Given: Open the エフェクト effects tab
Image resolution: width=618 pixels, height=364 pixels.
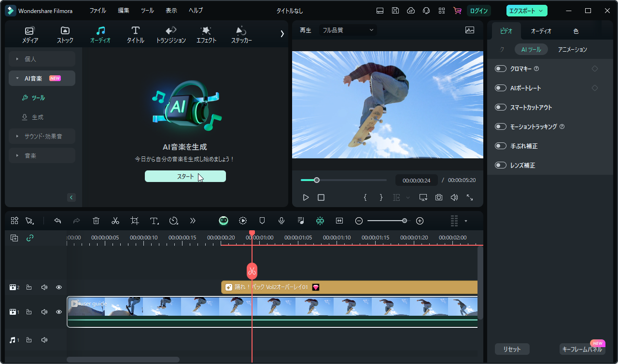Looking at the screenshot, I should [206, 35].
